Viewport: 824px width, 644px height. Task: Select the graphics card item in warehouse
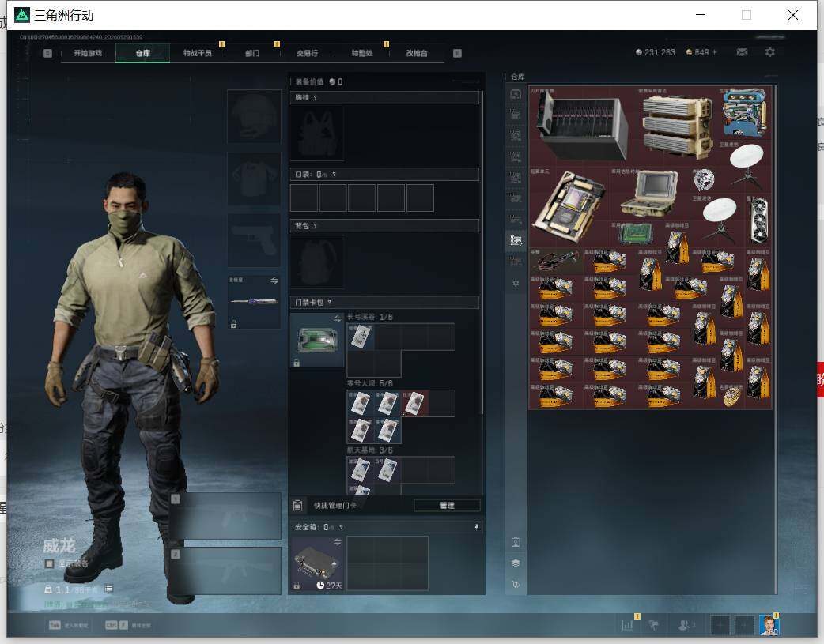click(758, 220)
